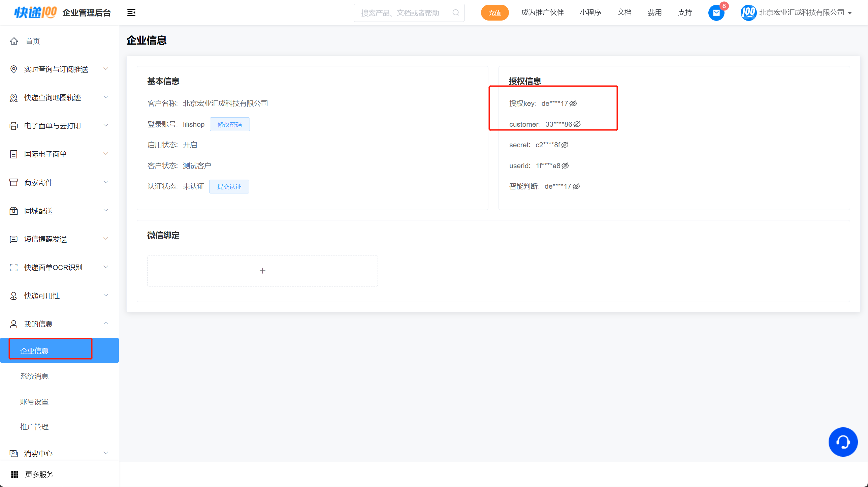Open the 支持 top link
Image resolution: width=868 pixels, height=487 pixels.
pyautogui.click(x=685, y=12)
